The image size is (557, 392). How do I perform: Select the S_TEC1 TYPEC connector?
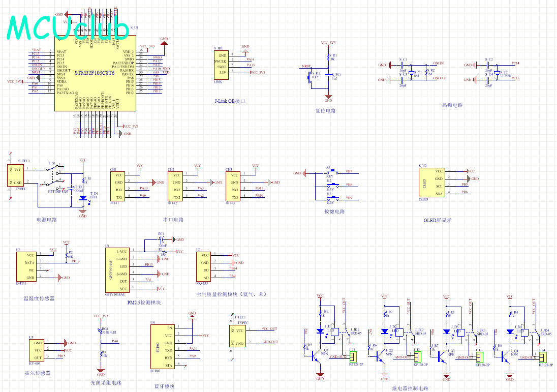coord(16,175)
